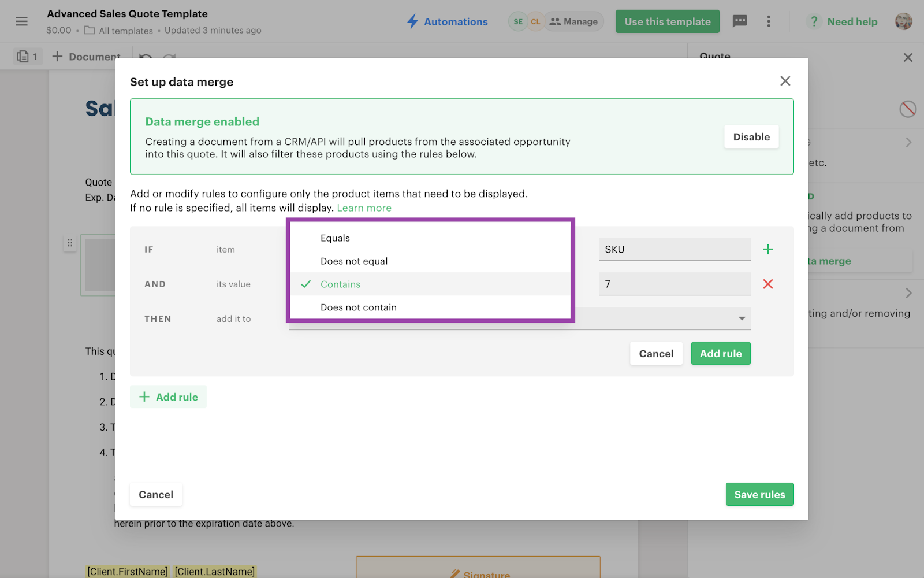Choose Does not equal from list
924x578 pixels.
click(354, 261)
